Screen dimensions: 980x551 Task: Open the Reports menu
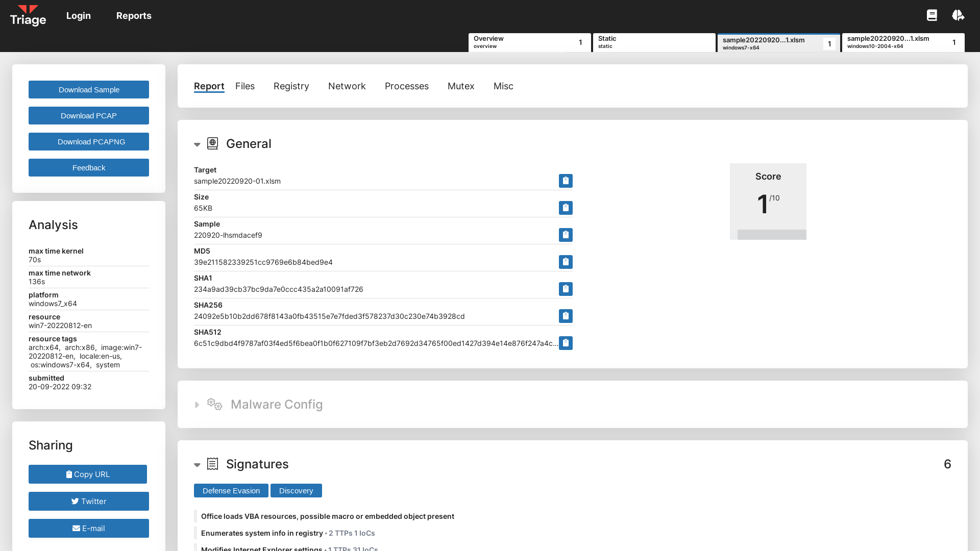[x=134, y=15]
